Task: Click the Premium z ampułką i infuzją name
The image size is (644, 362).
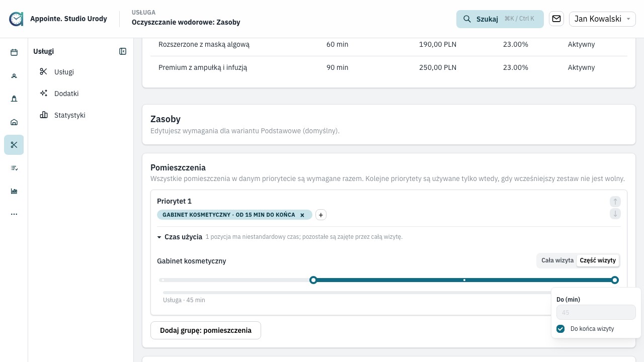Action: tap(203, 67)
